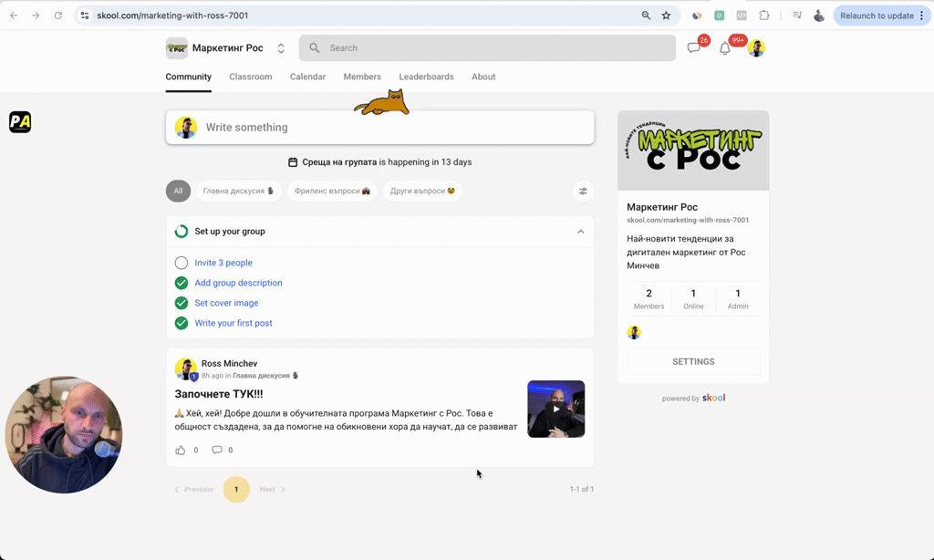Click green check beside Add group description

(182, 283)
